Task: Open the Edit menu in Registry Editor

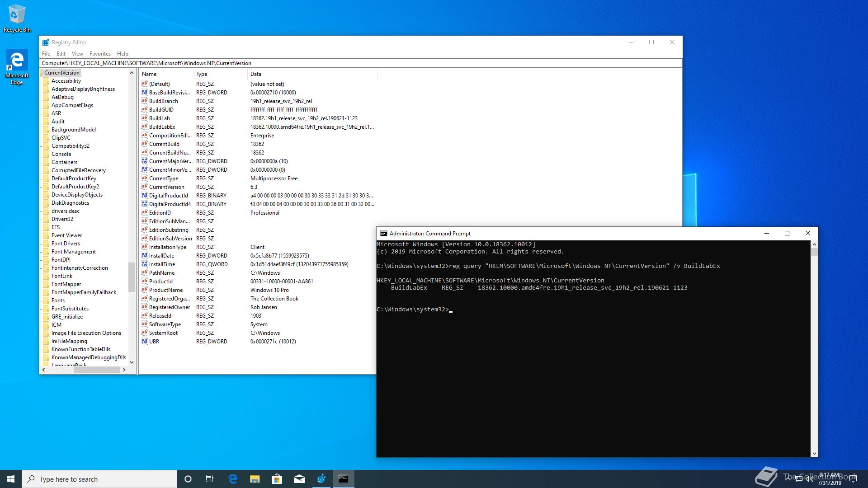Action: (x=61, y=54)
